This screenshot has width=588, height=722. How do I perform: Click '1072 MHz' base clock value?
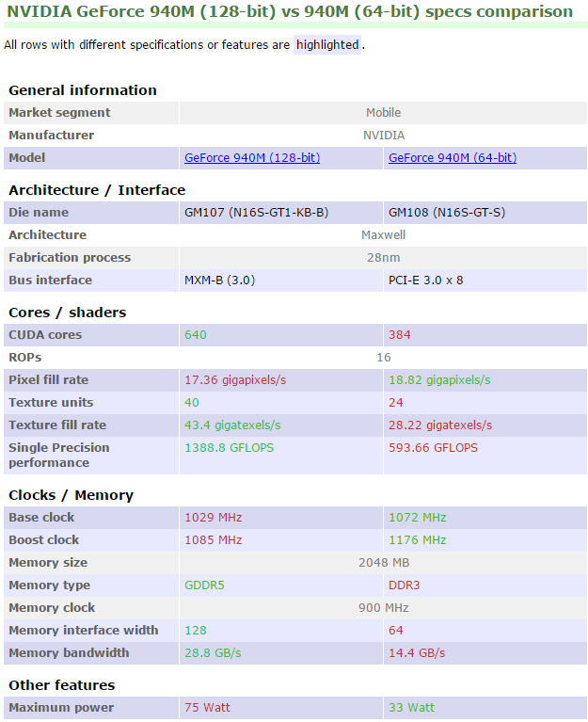418,518
